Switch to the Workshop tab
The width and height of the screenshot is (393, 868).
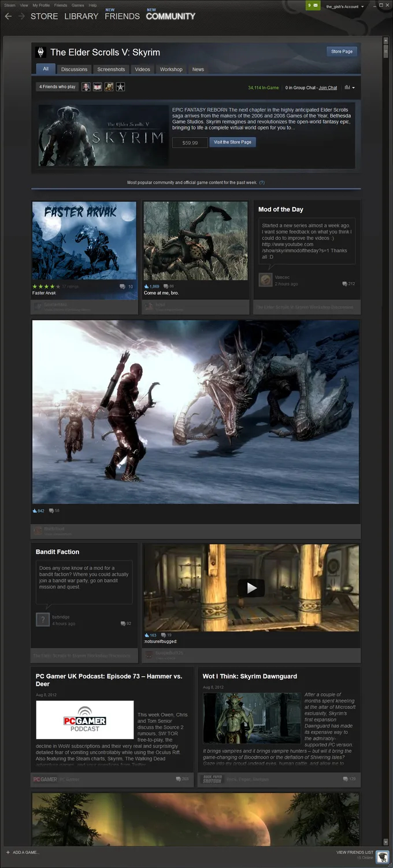click(x=171, y=69)
